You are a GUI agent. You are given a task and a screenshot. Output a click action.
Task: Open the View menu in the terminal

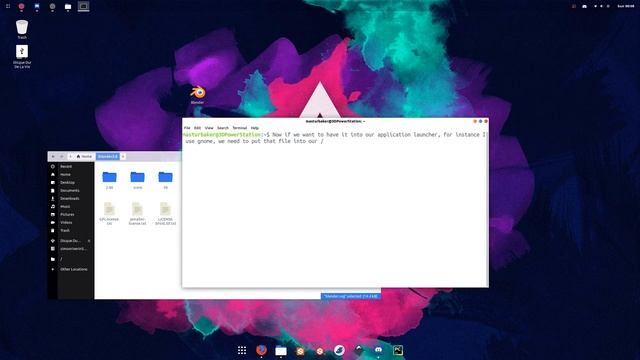[209, 128]
